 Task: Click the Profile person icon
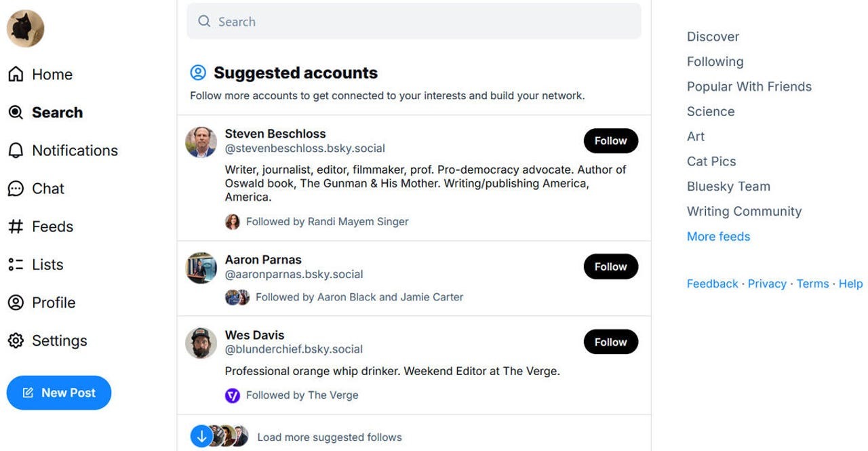pyautogui.click(x=16, y=302)
